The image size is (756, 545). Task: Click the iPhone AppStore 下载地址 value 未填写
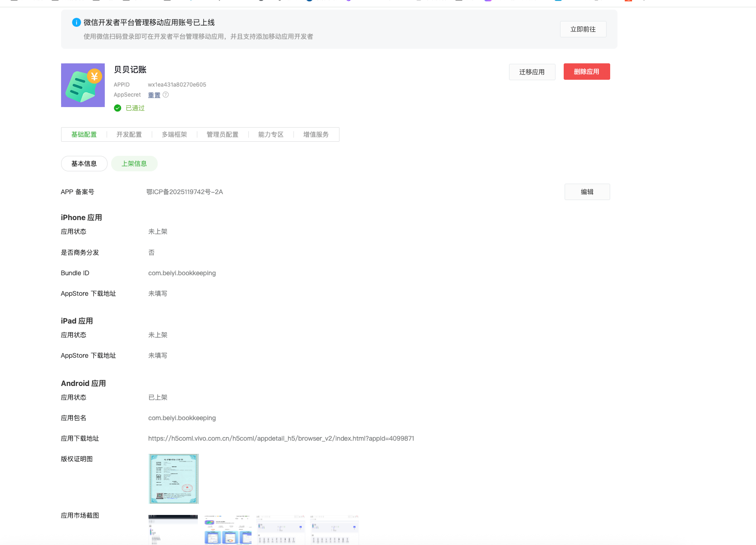158,293
